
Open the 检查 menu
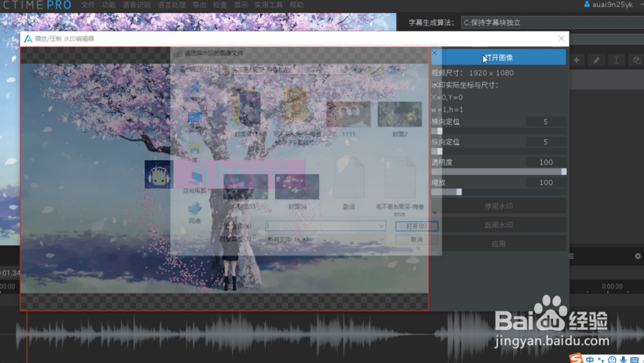220,5
